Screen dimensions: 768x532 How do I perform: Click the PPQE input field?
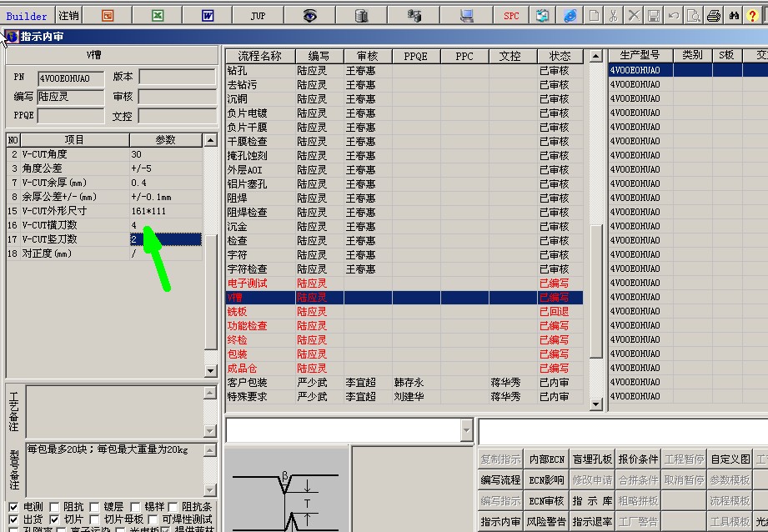pos(71,116)
